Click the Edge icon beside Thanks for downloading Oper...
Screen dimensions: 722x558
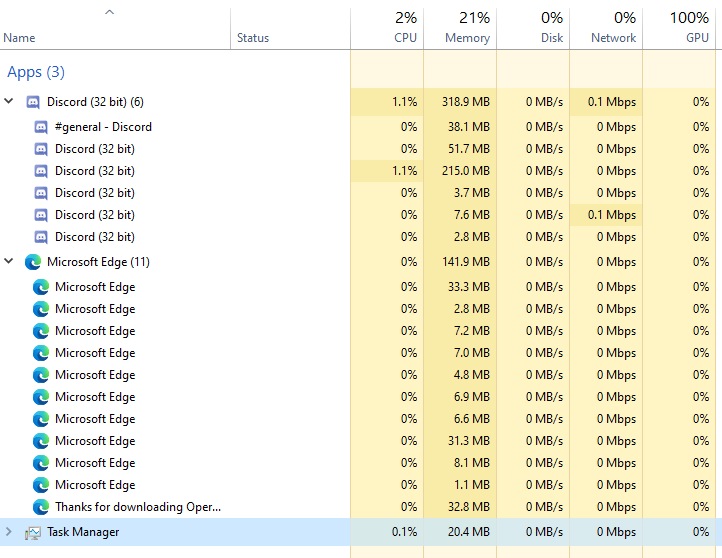tap(41, 507)
